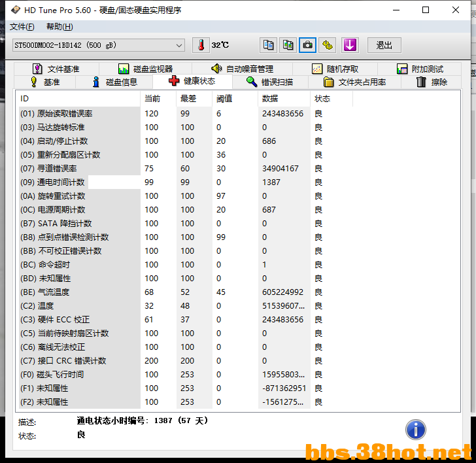This screenshot has width=476, height=463.
Task: Select row (01) 原始读取错误率
Action: (x=186, y=114)
